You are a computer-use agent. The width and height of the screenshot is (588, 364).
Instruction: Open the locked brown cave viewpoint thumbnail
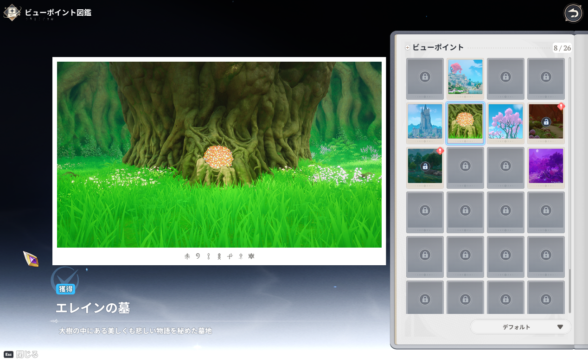click(x=546, y=122)
